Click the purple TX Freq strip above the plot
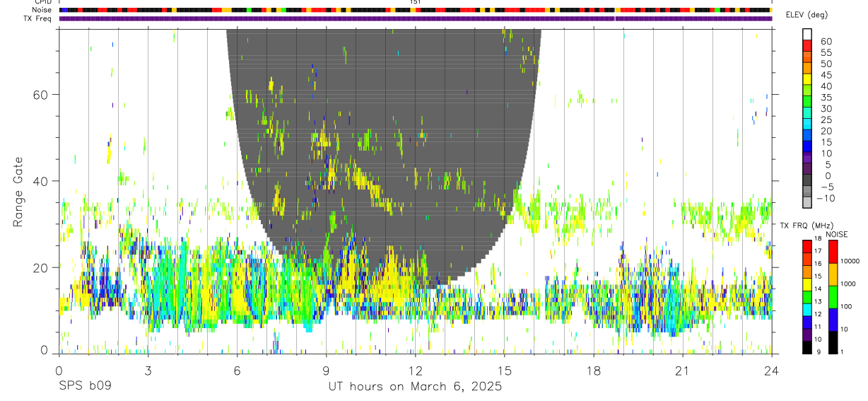Screen dimensions: 868x401 [415, 18]
